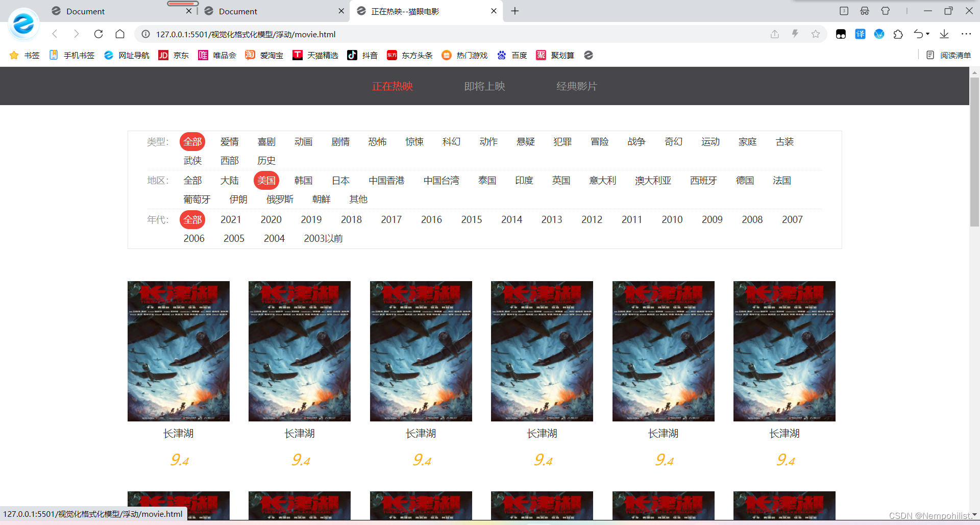The image size is (980, 525).
Task: Open site info icon in address bar
Action: click(145, 34)
